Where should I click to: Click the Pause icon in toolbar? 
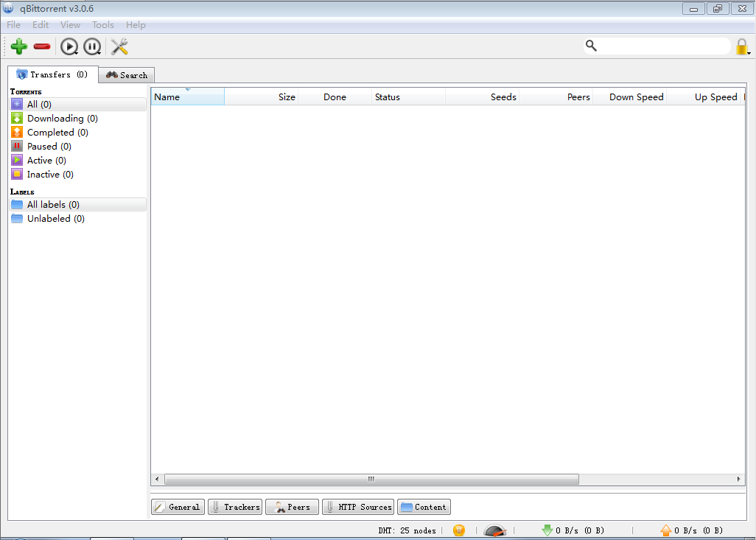point(92,46)
